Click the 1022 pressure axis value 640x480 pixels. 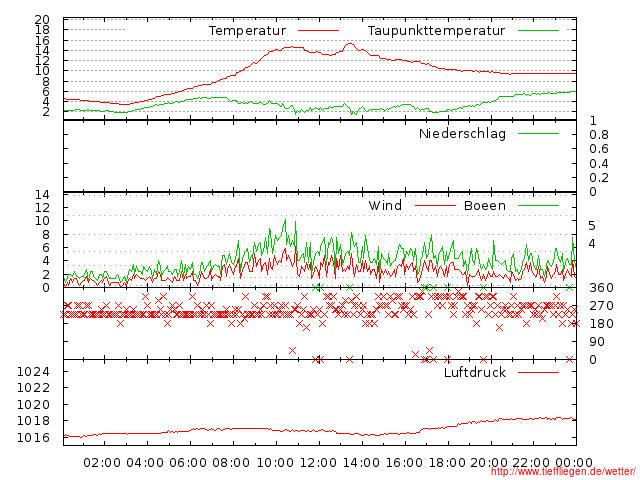coord(33,387)
